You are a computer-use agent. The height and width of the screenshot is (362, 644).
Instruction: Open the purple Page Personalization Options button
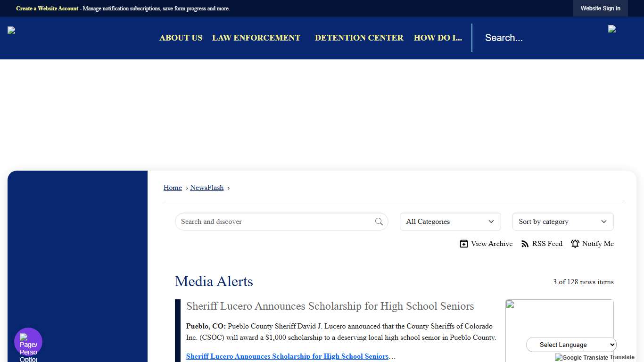pyautogui.click(x=28, y=342)
